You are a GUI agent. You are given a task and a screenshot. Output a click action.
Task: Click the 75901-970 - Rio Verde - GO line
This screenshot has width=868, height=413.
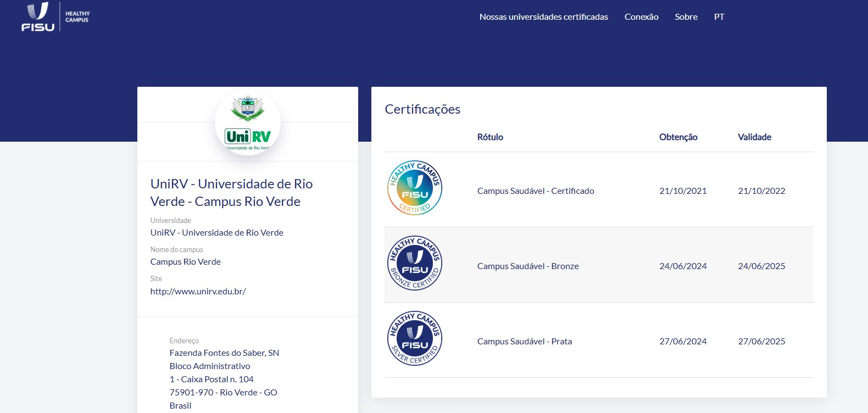click(223, 393)
